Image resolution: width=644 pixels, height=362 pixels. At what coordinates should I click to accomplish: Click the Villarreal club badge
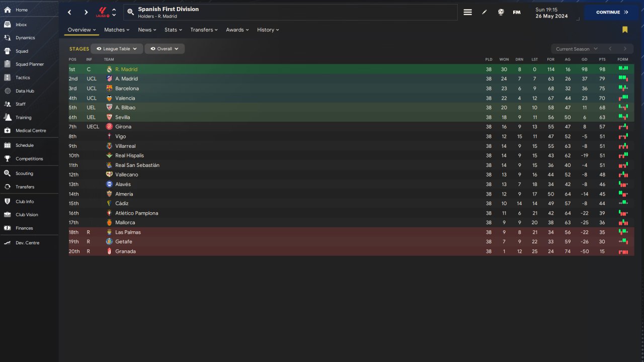pyautogui.click(x=109, y=146)
